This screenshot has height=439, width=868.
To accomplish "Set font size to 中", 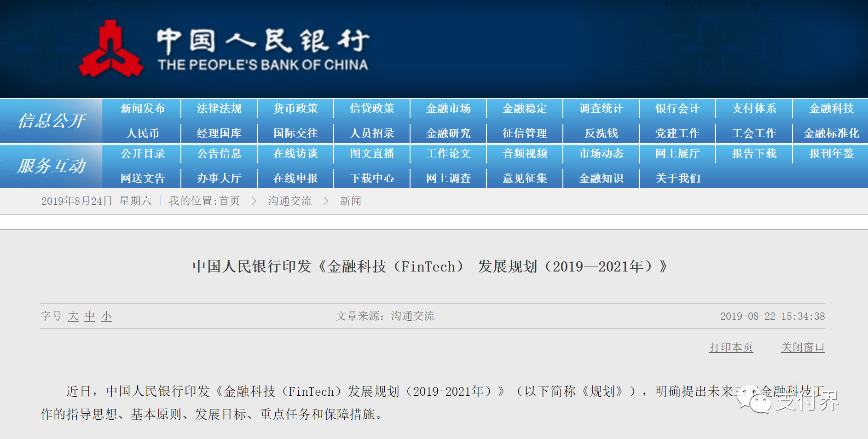I will coord(90,316).
